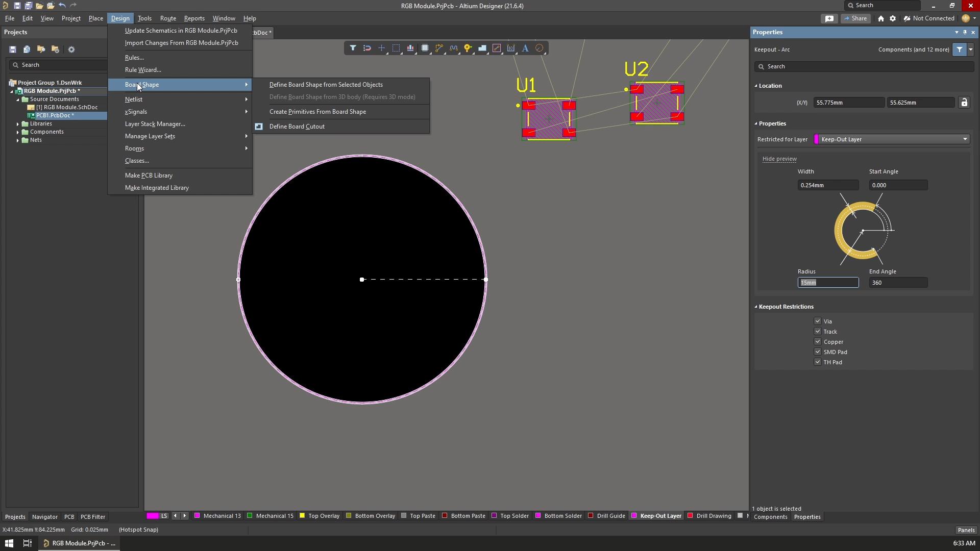Select the place component chip icon
980x551 pixels.
[425, 48]
